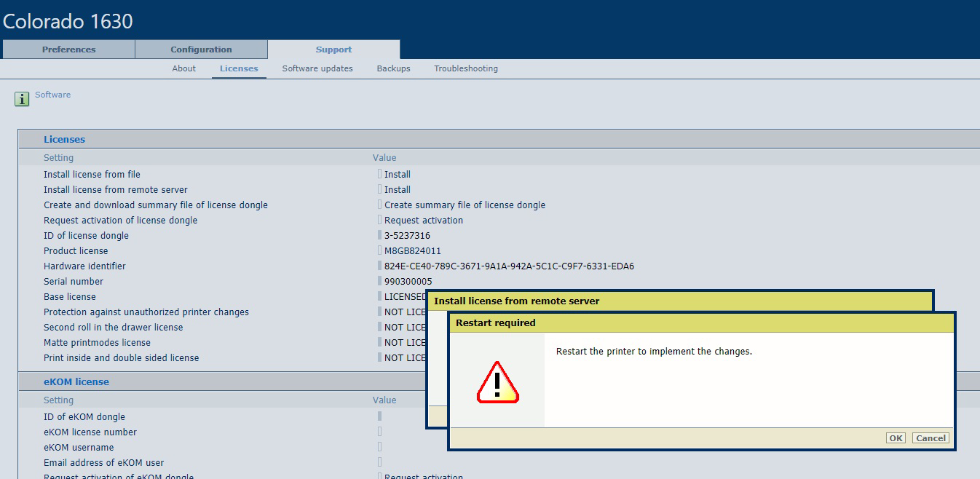Go to About submenu

tap(184, 68)
